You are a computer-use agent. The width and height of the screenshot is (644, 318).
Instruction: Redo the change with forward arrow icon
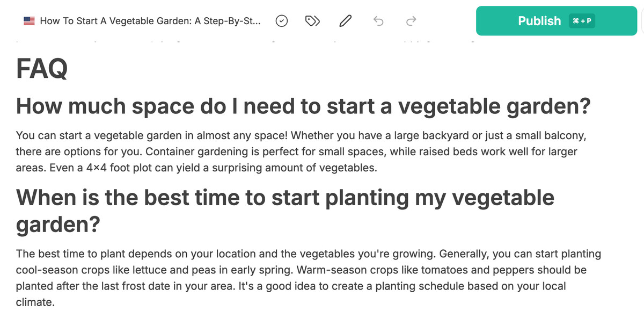[x=411, y=21]
